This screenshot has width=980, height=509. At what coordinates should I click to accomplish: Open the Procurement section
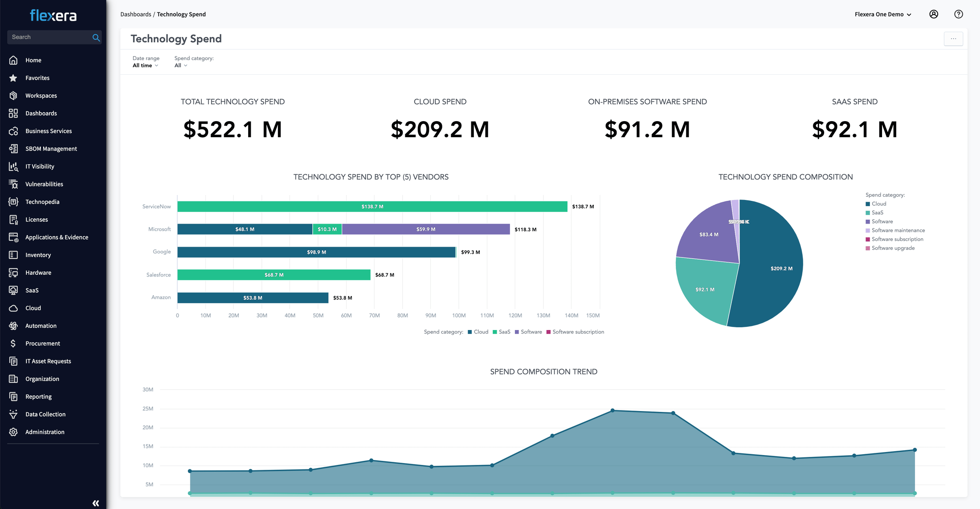click(x=43, y=343)
